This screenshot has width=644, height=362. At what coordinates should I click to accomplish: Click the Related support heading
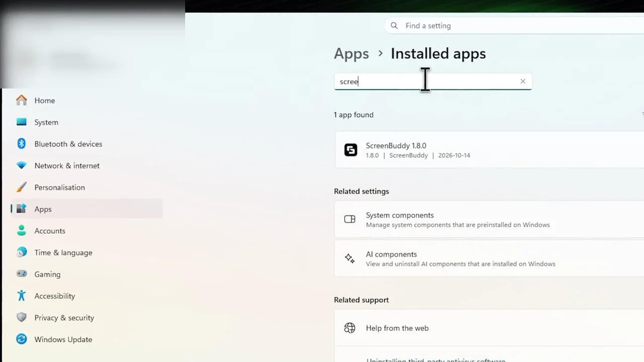[361, 300]
